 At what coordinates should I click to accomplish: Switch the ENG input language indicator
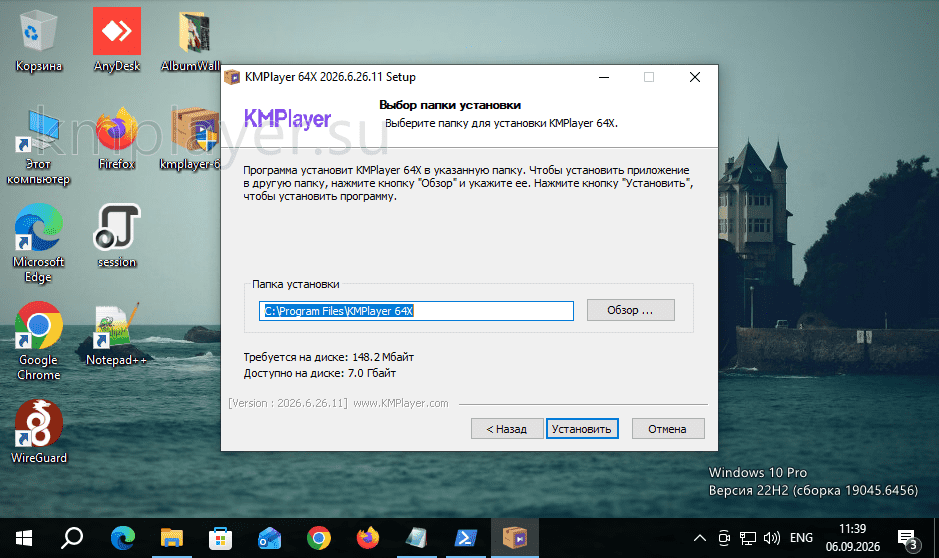coord(801,538)
